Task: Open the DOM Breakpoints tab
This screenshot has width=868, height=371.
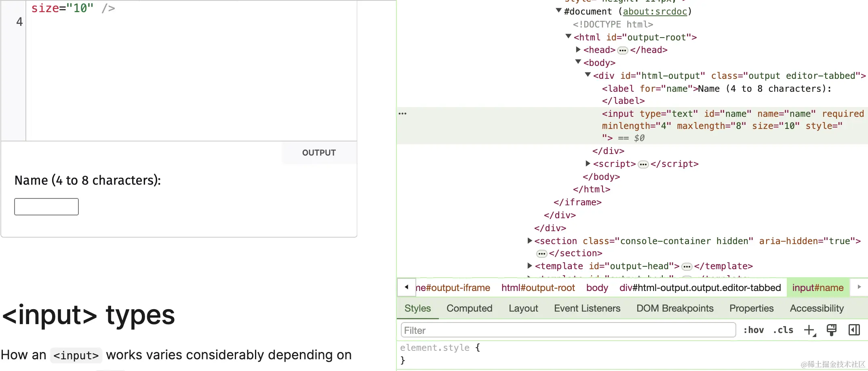Action: [x=675, y=308]
